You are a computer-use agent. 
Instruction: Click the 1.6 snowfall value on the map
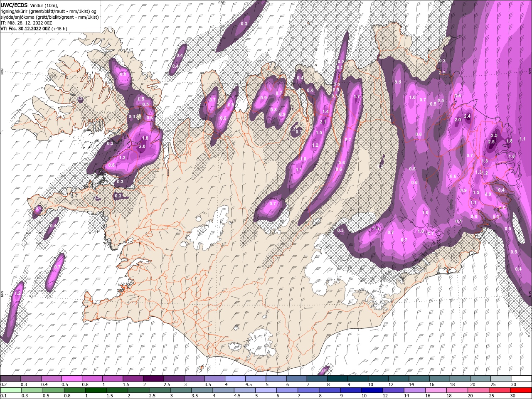(512, 156)
